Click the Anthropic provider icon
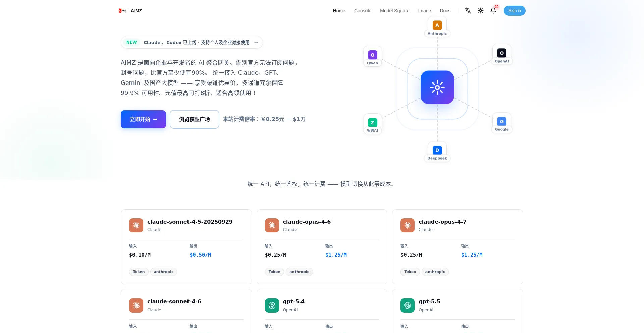Screen dimensions: 644x333 [437, 25]
